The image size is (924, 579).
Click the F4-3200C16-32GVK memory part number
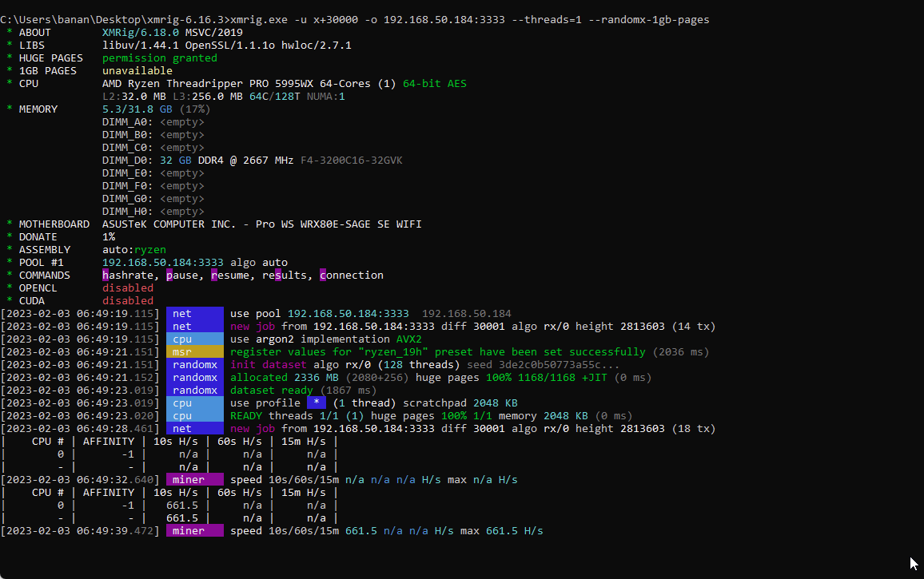pyautogui.click(x=351, y=161)
